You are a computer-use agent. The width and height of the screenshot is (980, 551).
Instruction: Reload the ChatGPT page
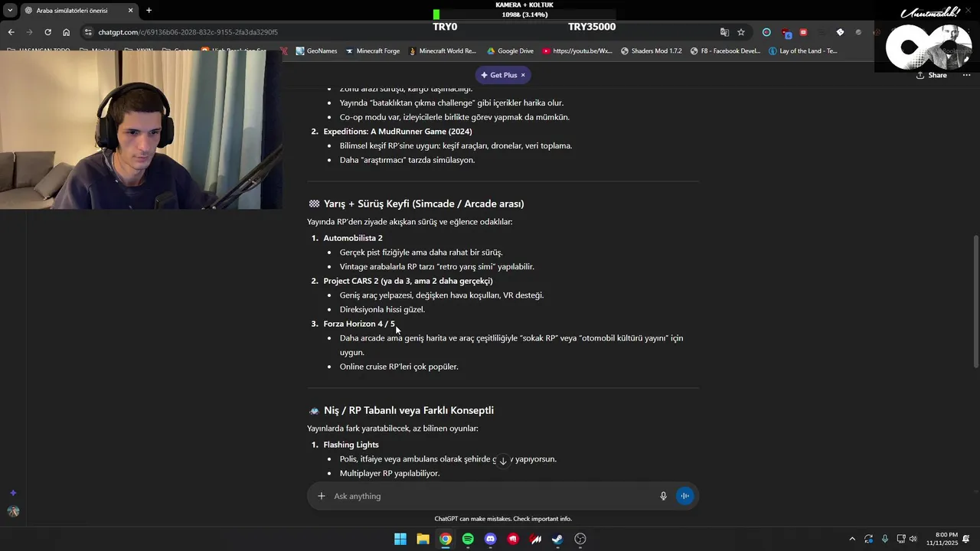[47, 32]
